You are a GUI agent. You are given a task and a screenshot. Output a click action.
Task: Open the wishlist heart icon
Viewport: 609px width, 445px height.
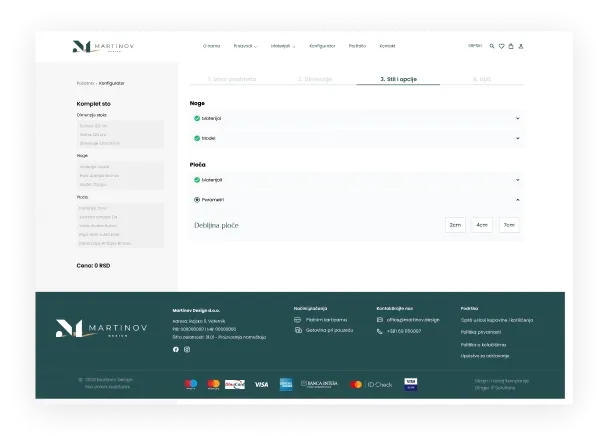click(x=501, y=46)
